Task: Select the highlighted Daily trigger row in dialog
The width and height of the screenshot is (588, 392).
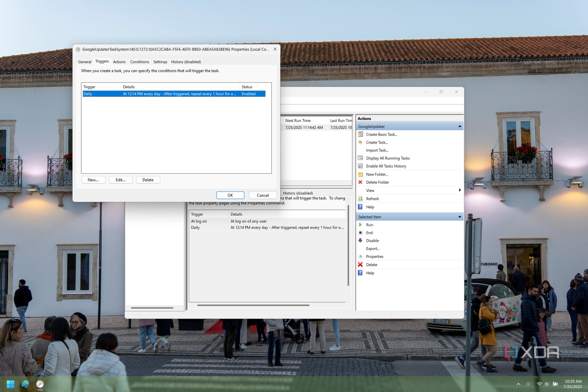Action: pyautogui.click(x=173, y=94)
